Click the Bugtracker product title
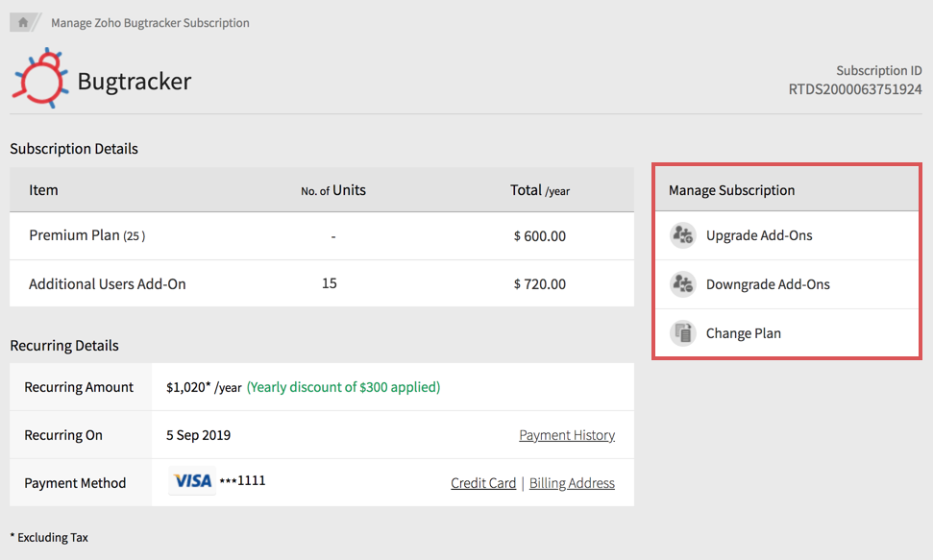933x560 pixels. [x=135, y=81]
